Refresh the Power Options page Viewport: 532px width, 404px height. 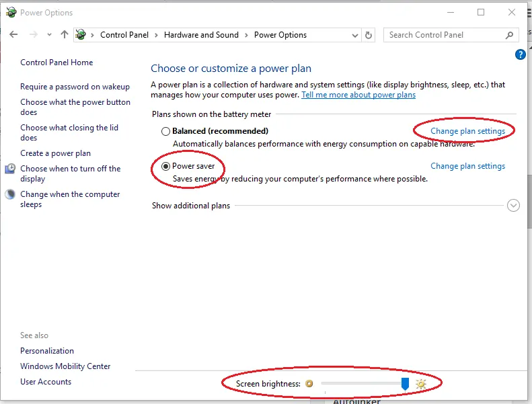coord(369,35)
